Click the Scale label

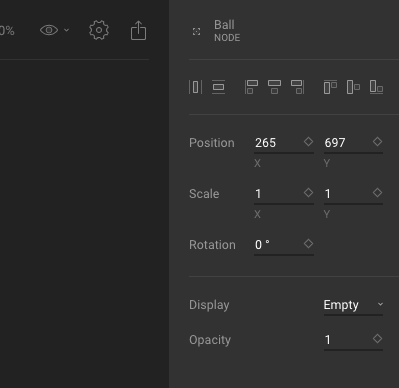pos(204,194)
